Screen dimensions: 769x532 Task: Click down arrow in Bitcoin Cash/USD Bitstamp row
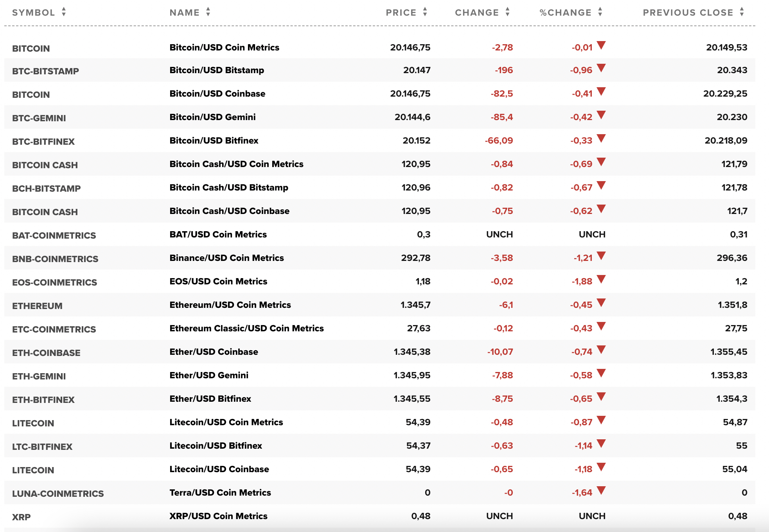601,185
